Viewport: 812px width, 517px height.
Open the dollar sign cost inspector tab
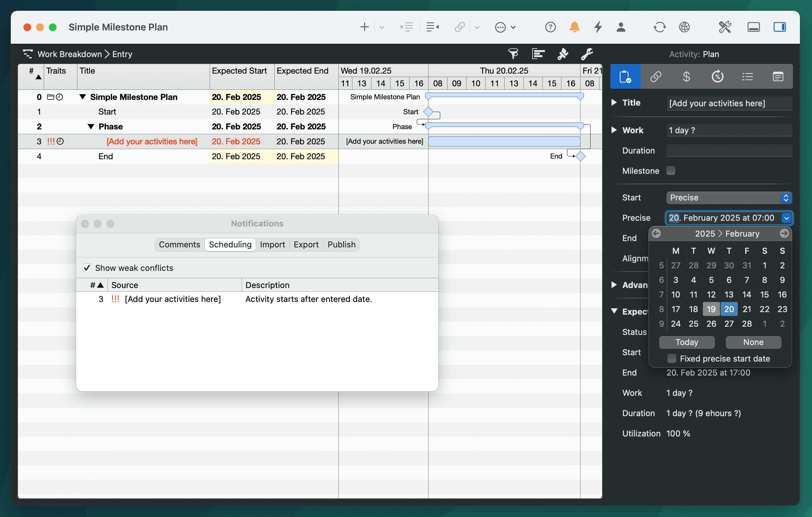[686, 76]
